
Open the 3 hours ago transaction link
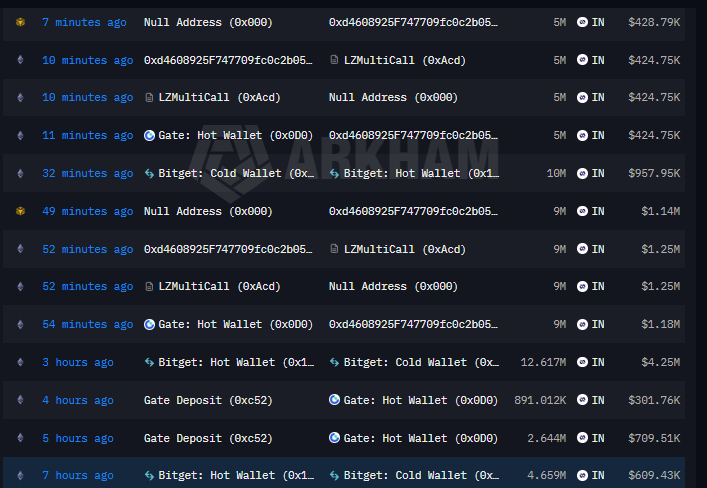(78, 362)
